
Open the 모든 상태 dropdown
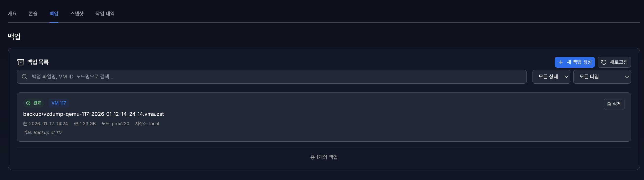pos(551,76)
